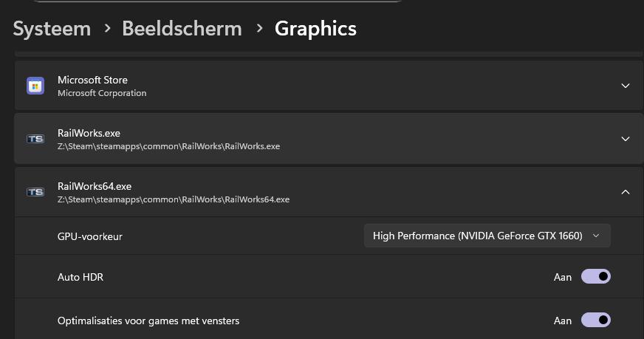The height and width of the screenshot is (339, 644).
Task: Go back to Systeem in breadcrumb
Action: pyautogui.click(x=52, y=29)
